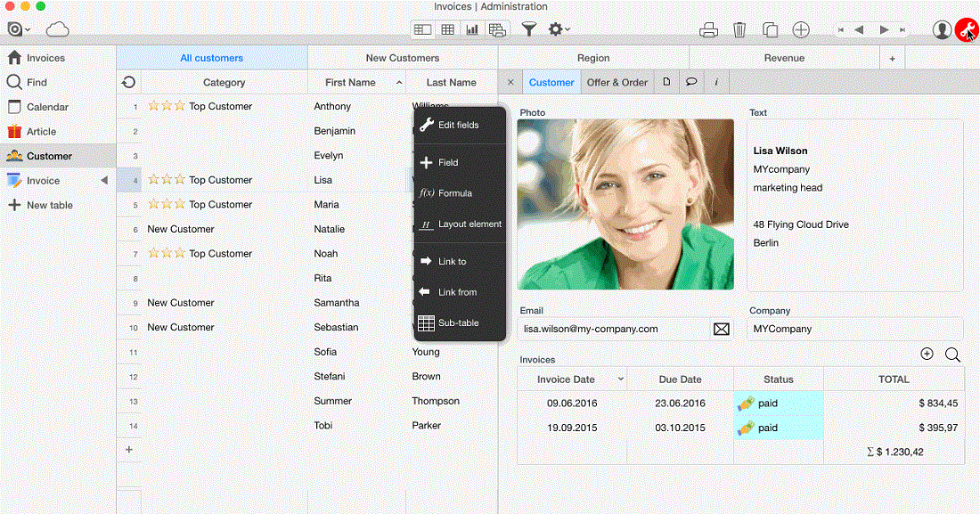Choose Edit fields in popup menu
The width and height of the screenshot is (980, 514).
(460, 125)
